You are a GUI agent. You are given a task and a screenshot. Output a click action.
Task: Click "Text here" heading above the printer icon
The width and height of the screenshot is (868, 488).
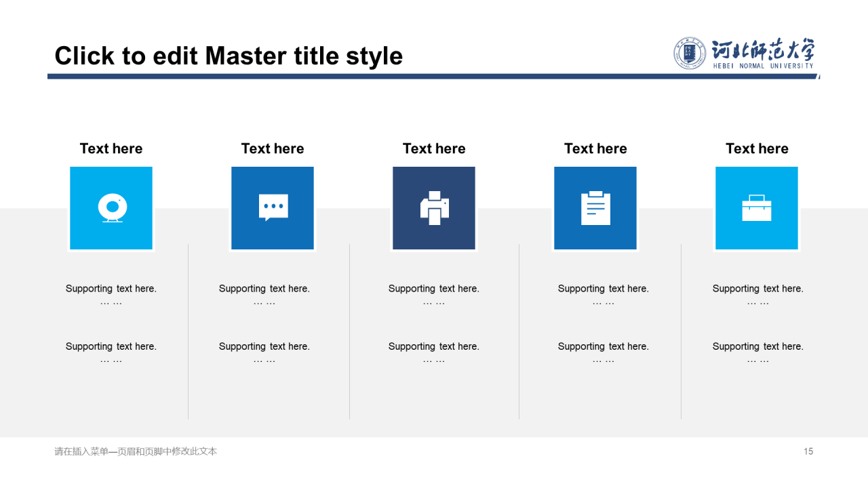pyautogui.click(x=434, y=148)
